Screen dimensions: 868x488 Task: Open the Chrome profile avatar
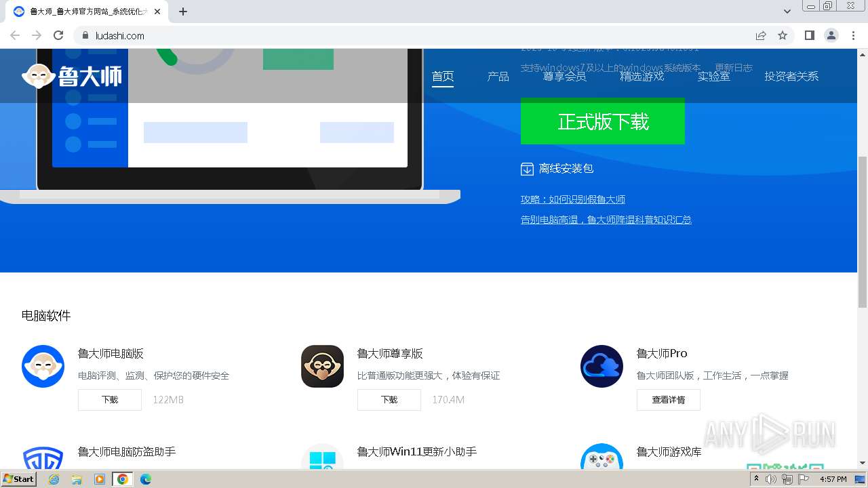click(831, 35)
